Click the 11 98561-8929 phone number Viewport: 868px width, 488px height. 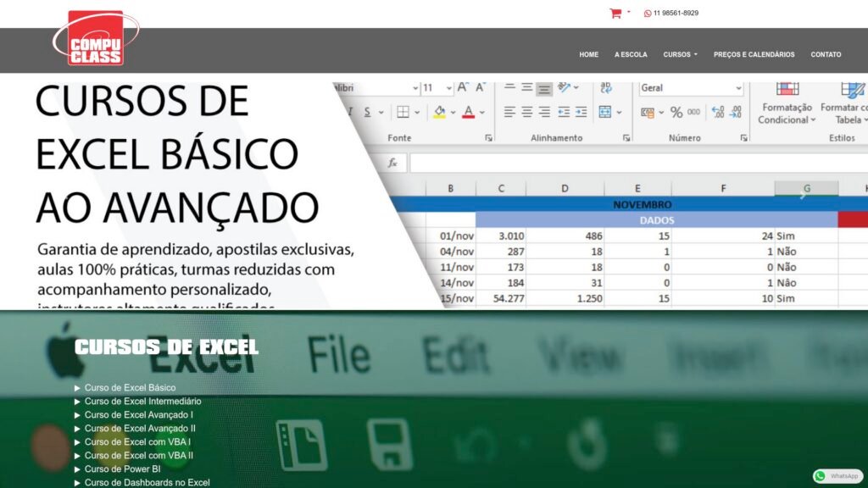click(x=676, y=14)
